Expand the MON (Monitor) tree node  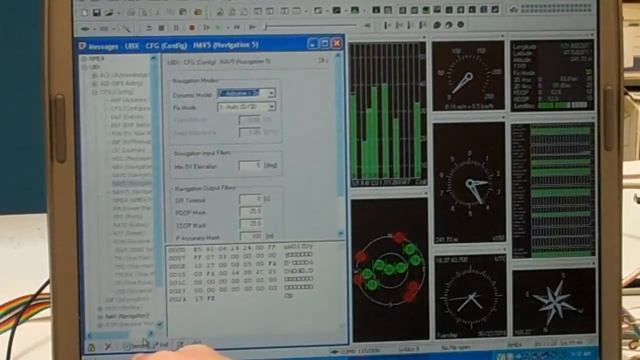click(x=100, y=308)
